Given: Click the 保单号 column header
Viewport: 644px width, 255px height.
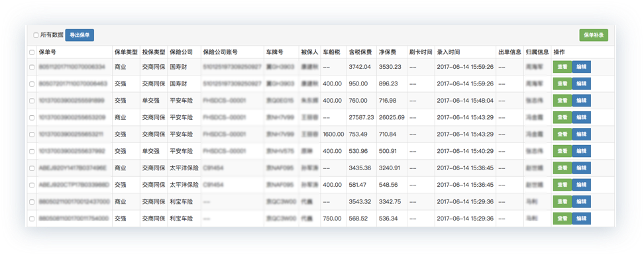Looking at the screenshot, I should click(x=47, y=52).
